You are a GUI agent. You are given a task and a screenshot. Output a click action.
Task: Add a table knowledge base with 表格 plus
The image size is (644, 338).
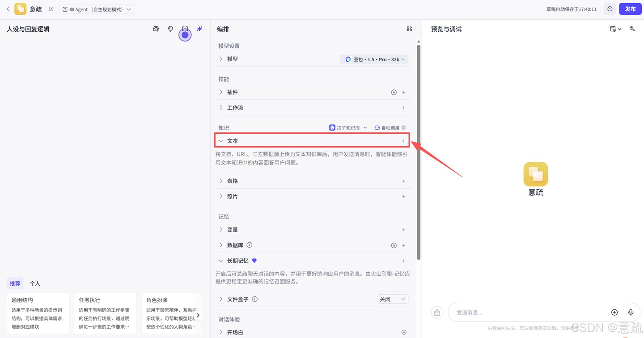click(404, 181)
